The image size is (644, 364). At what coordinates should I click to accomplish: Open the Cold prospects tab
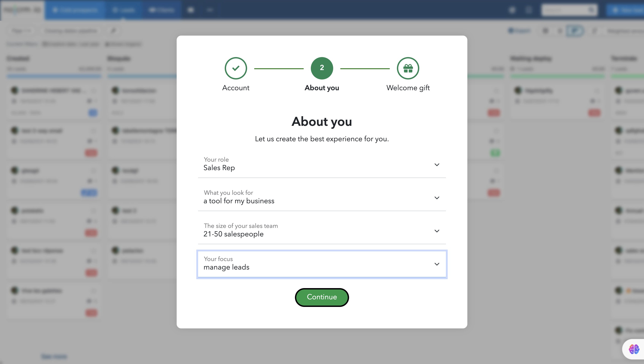pos(75,10)
